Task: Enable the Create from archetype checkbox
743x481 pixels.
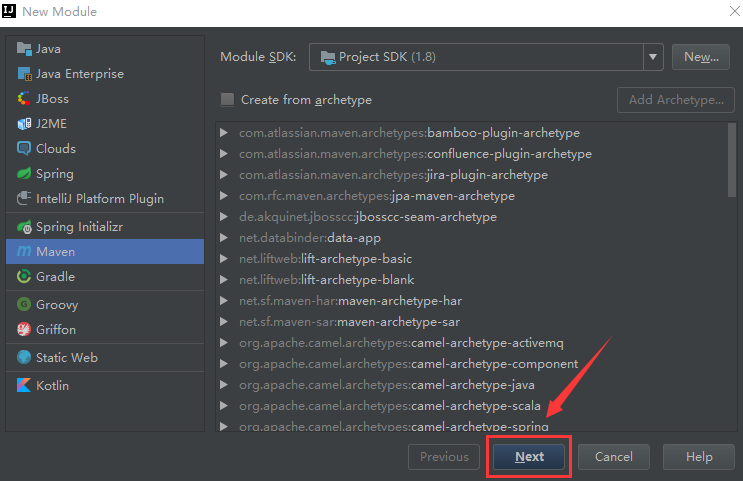Action: [228, 100]
